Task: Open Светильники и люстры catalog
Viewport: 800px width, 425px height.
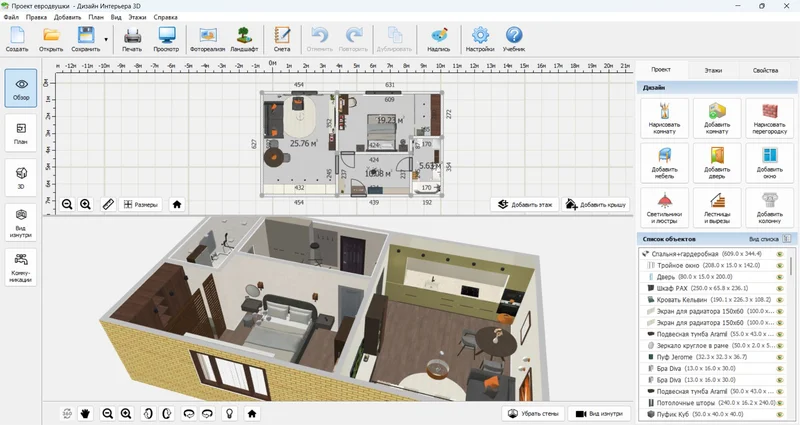Action: click(x=664, y=208)
